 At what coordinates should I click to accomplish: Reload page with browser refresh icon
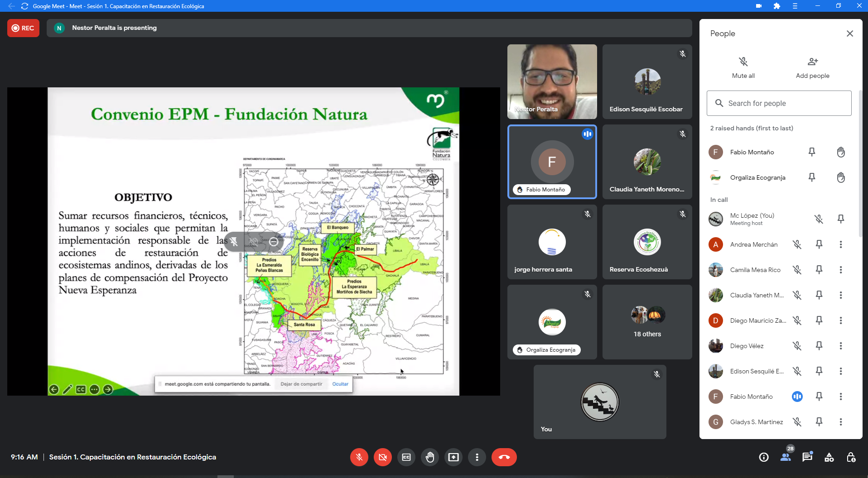point(25,6)
